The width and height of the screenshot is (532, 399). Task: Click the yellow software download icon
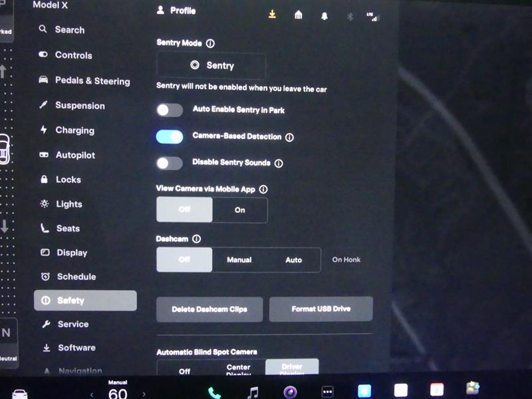pyautogui.click(x=272, y=14)
